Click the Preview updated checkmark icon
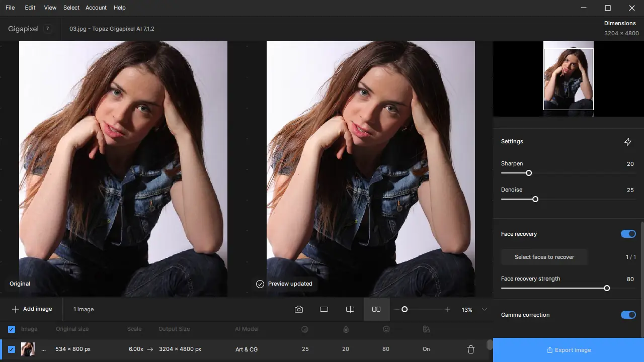The image size is (644, 362). [260, 284]
